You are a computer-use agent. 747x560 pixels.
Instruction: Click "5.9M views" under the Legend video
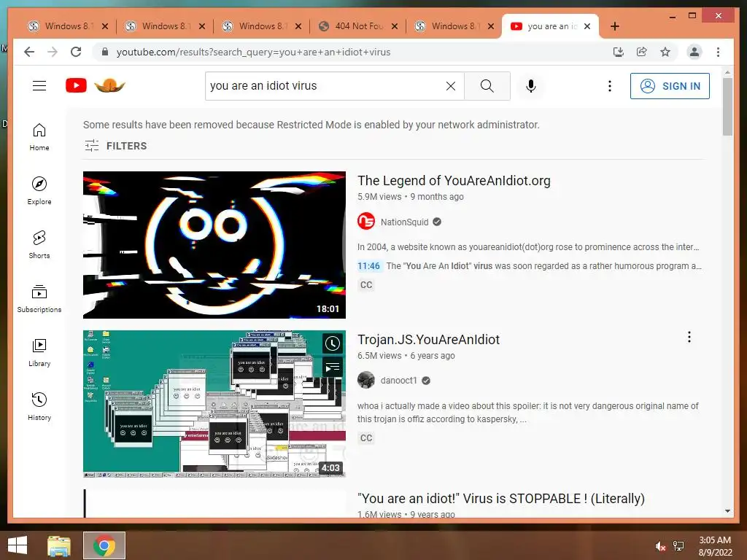point(379,197)
